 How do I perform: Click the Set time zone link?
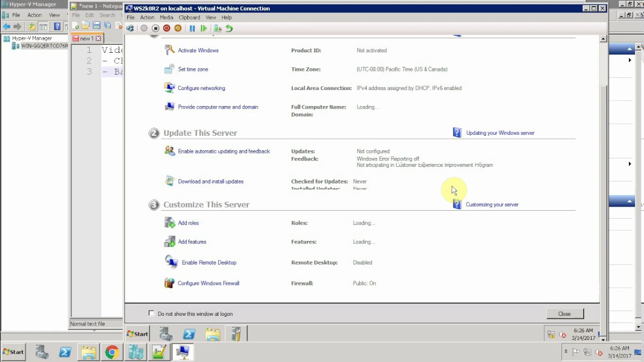point(193,69)
